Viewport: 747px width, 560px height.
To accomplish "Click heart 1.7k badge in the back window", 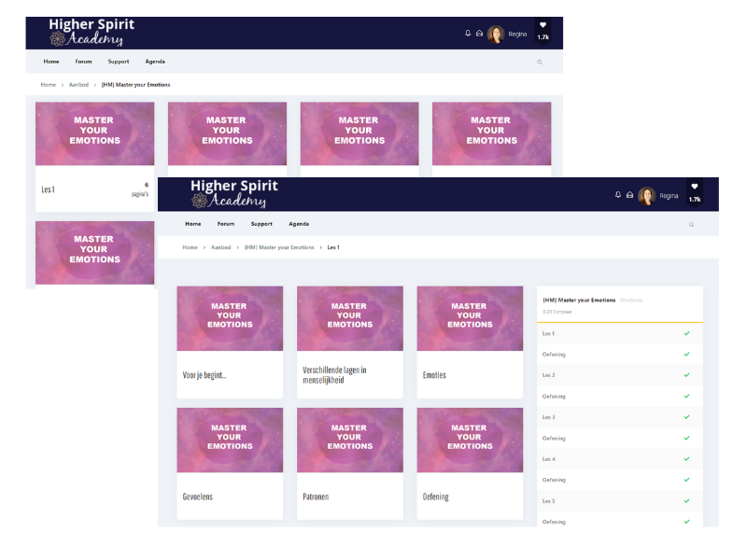I will pos(543,31).
